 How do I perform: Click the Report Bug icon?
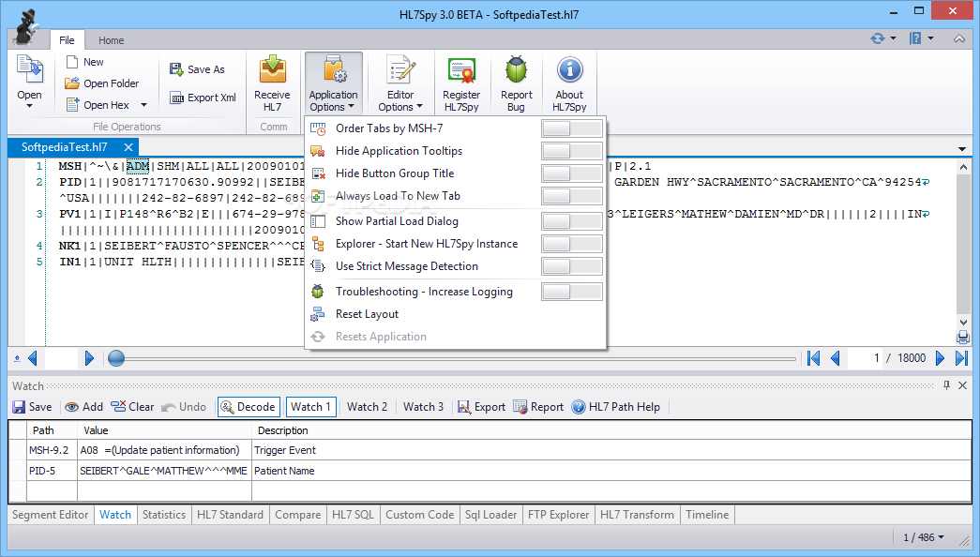pyautogui.click(x=516, y=70)
